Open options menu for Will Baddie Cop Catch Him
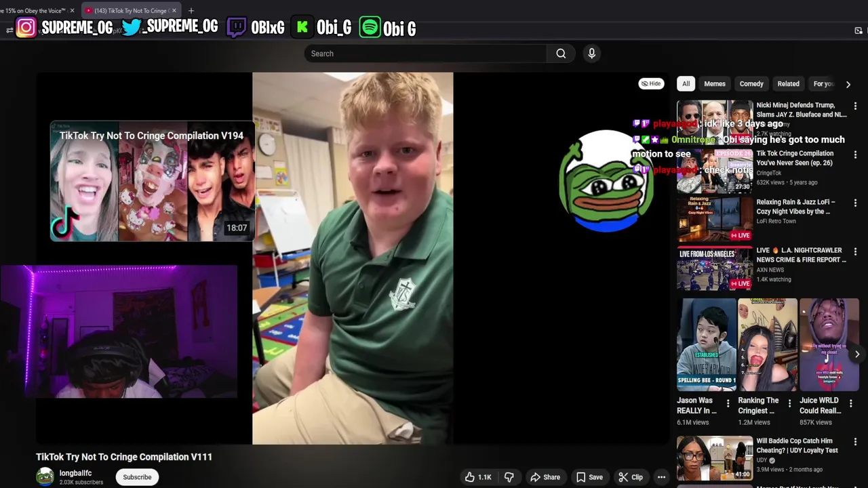 click(x=855, y=442)
